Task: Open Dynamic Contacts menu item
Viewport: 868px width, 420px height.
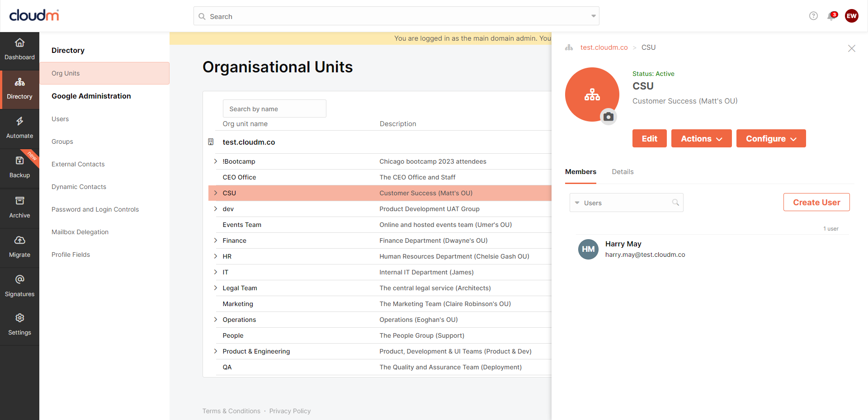Action: (79, 187)
